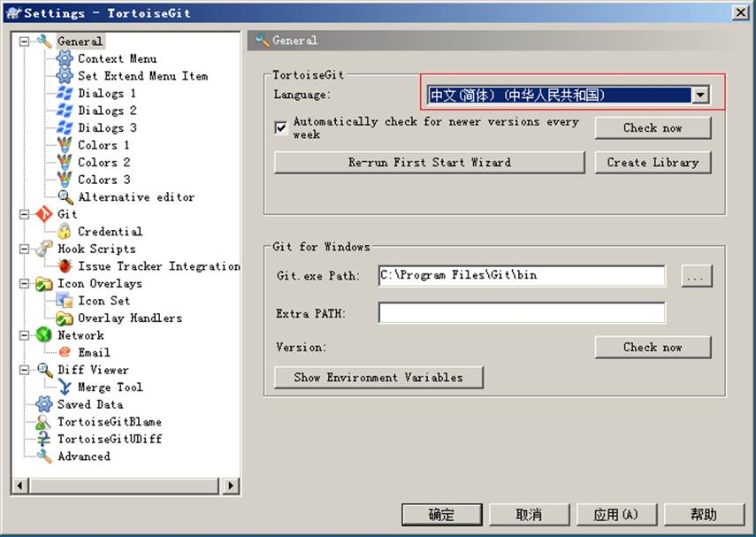Click the Icon Set icon
Viewport: 756px width, 537px height.
65,301
